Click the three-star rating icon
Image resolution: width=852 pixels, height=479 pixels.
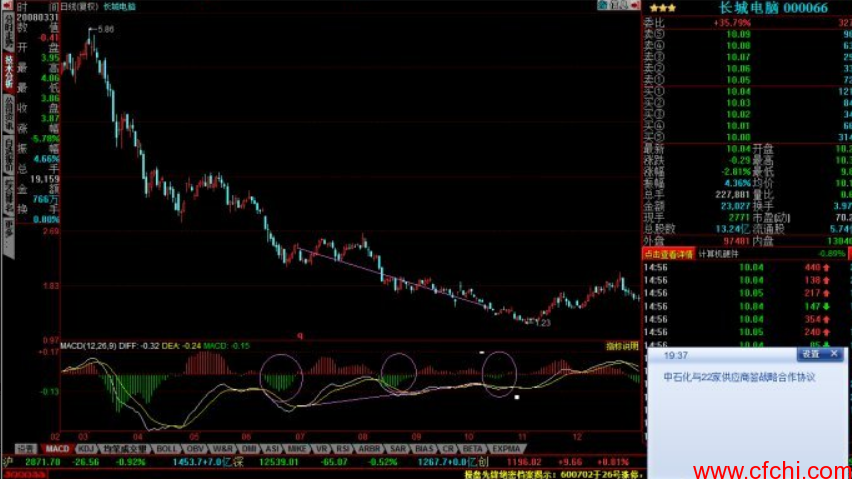[x=662, y=8]
